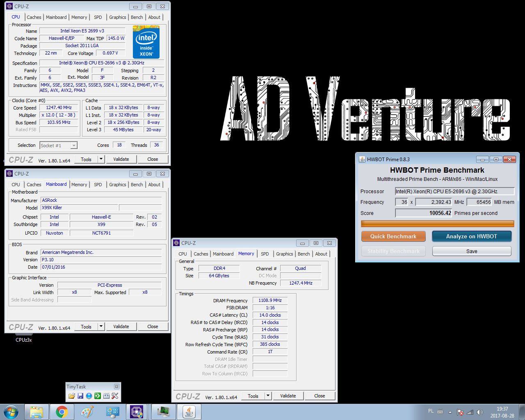Click the Intel Inside Xeon logo
Screen dimensions: 525x420
pos(146,42)
